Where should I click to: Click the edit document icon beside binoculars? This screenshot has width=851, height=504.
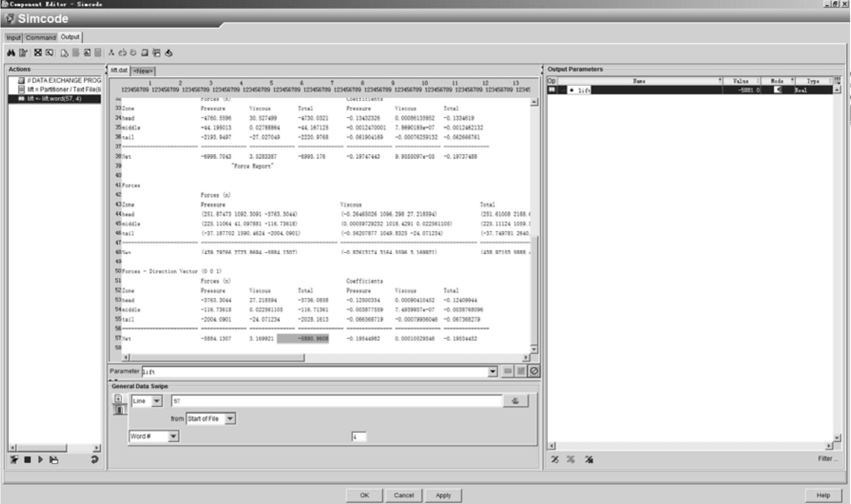(23, 53)
